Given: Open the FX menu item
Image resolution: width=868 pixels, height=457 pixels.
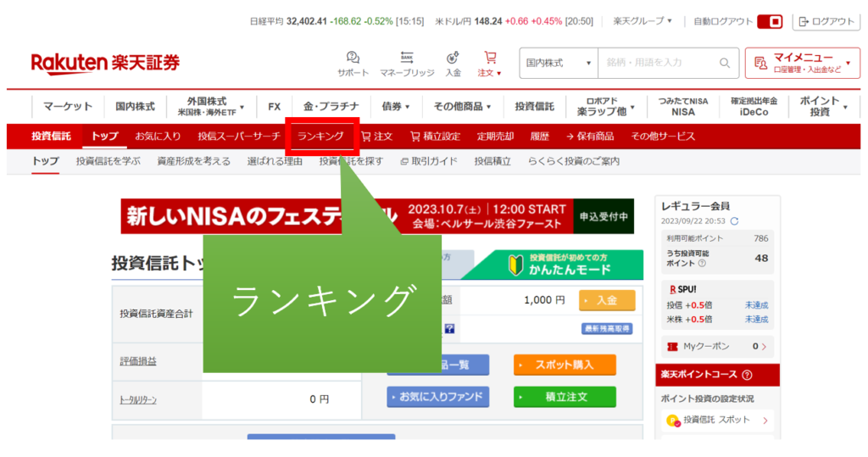Looking at the screenshot, I should tap(274, 106).
